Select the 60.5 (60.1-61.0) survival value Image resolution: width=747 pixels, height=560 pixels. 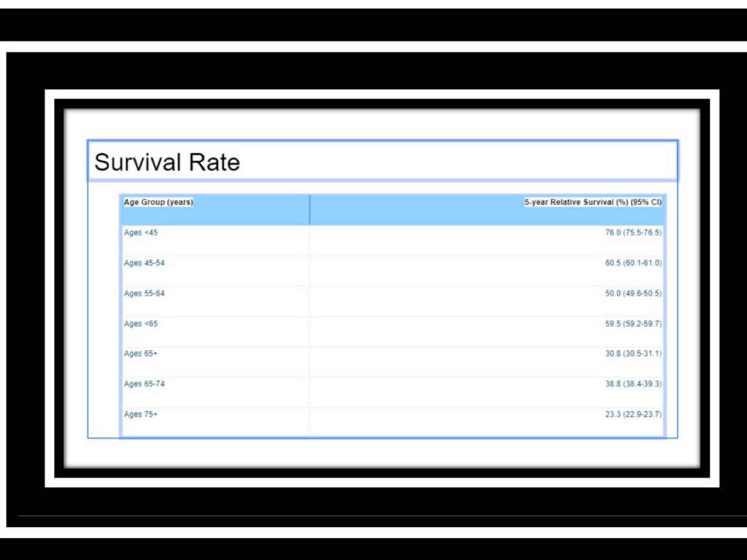[x=633, y=263]
